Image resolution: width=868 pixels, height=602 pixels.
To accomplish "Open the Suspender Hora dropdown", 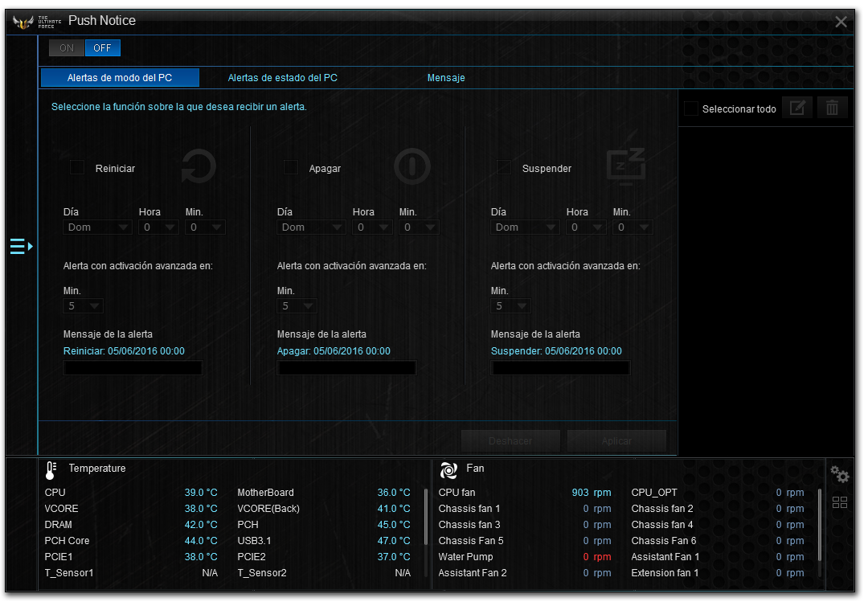I will 586,227.
